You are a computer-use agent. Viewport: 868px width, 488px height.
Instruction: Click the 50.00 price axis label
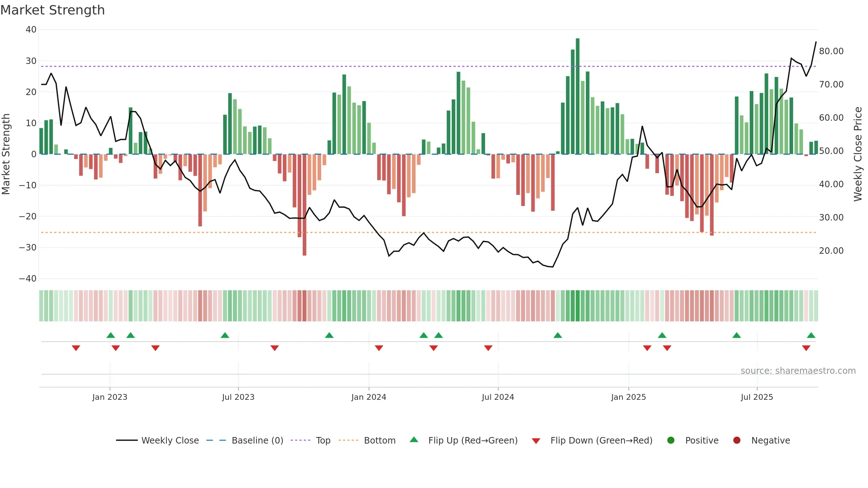(x=831, y=151)
